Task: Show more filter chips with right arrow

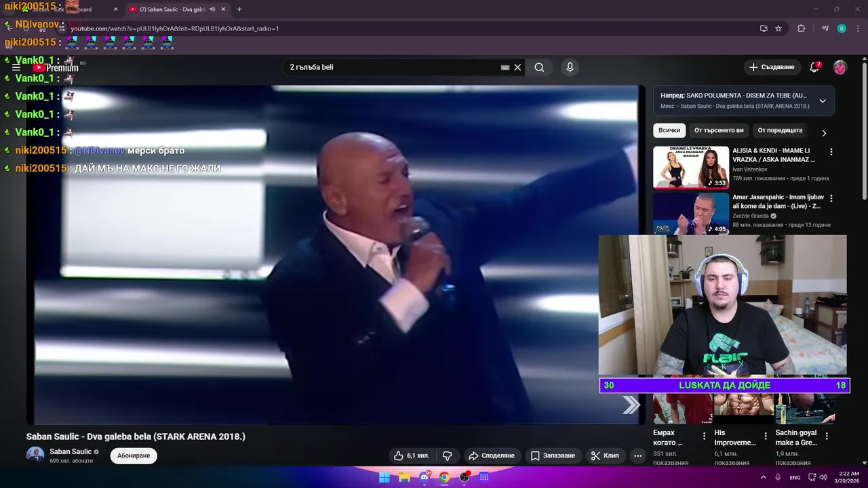Action: (824, 133)
